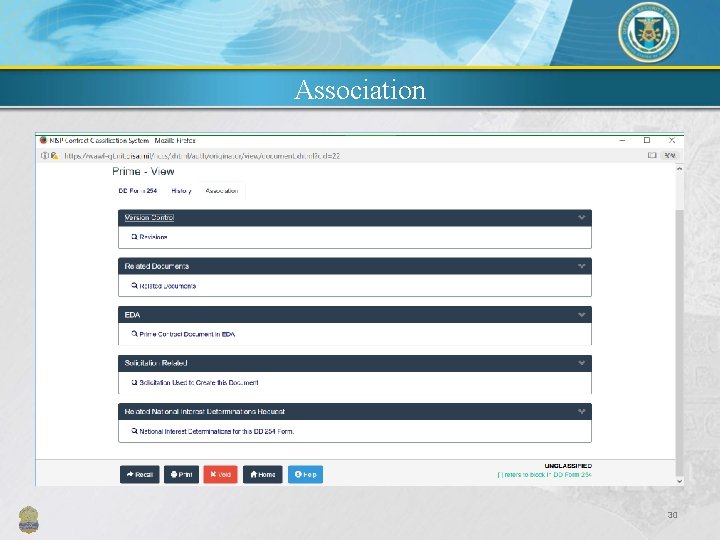This screenshot has height=540, width=720.
Task: Open the Revisions link
Action: (x=153, y=237)
